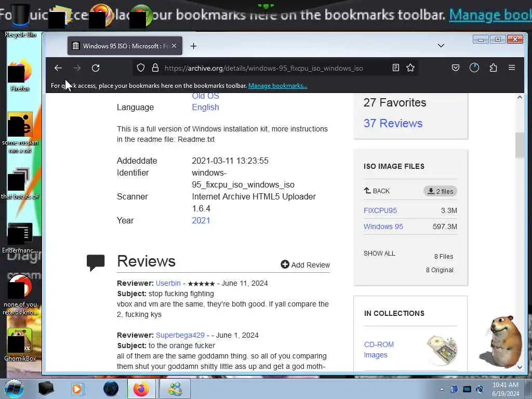Show hidden tray icons arrow
Screen dimensions: 532x399
(442, 390)
